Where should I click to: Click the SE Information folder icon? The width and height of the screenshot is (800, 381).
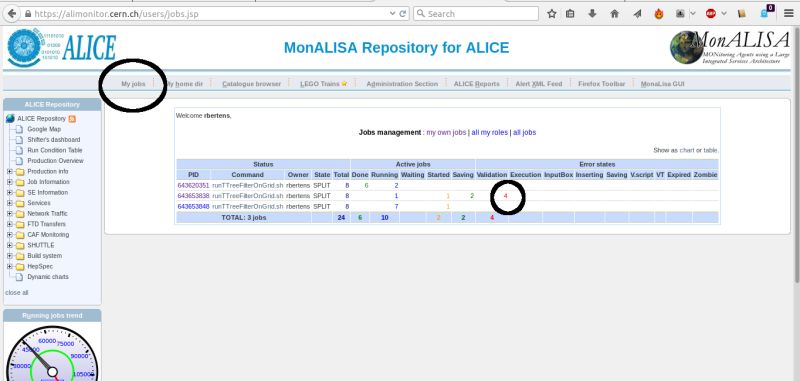[19, 193]
